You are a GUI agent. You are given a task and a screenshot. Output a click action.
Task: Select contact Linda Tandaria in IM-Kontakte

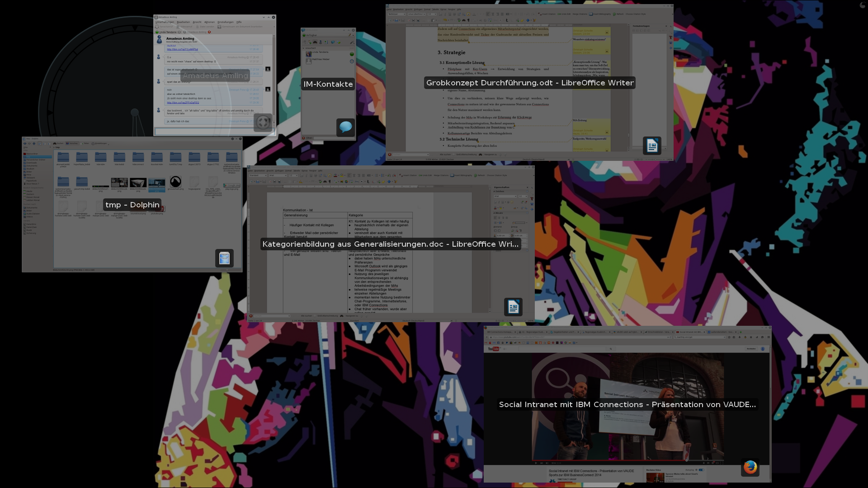coord(329,54)
